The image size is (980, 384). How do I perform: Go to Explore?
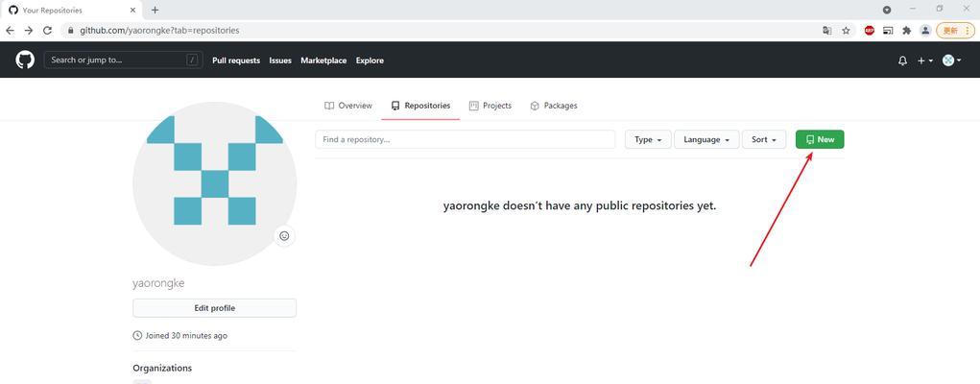370,60
